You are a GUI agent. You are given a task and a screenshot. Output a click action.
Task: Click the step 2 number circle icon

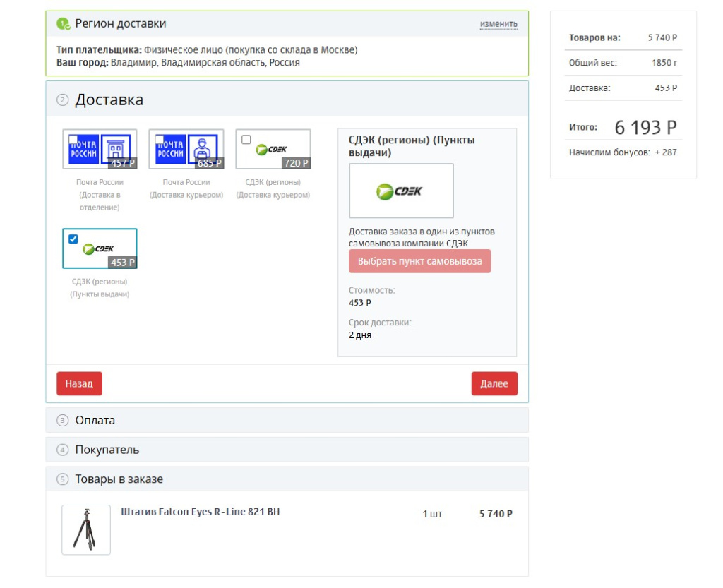63,100
